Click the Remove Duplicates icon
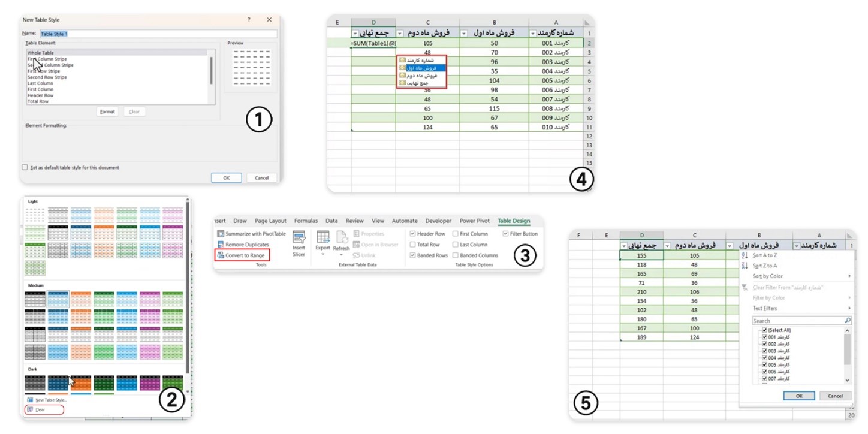Screen dimensions: 868x434 click(x=221, y=245)
